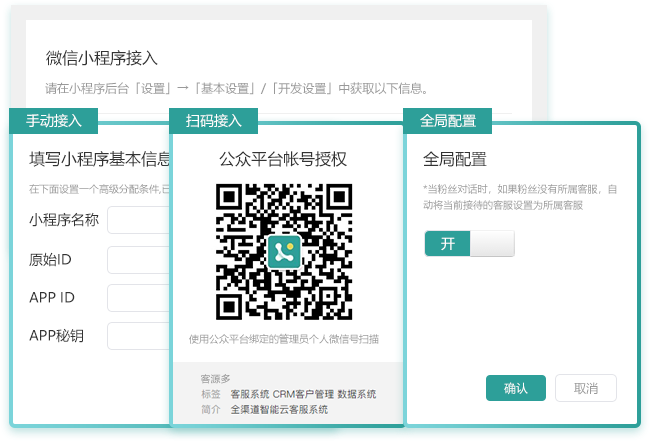Select the 使用公众平台绑定的管理员个人微信号扫描 hint
650x441 pixels.
pyautogui.click(x=284, y=339)
